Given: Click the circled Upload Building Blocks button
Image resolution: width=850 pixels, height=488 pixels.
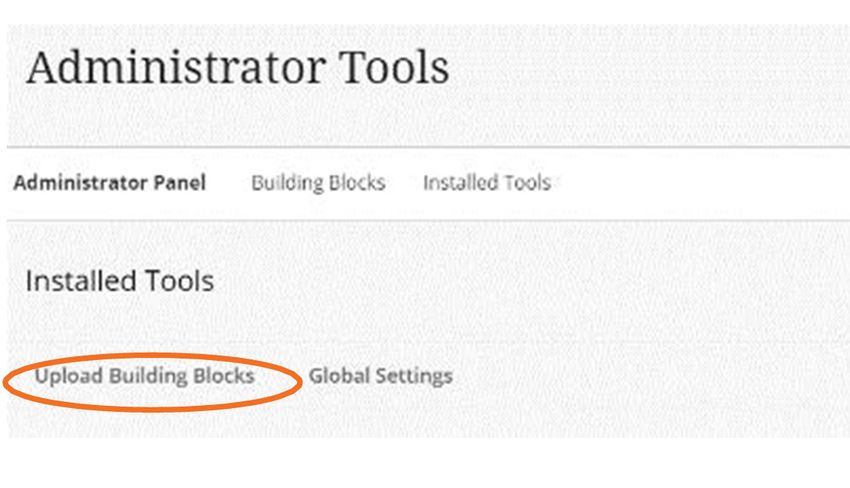Looking at the screenshot, I should (x=145, y=376).
